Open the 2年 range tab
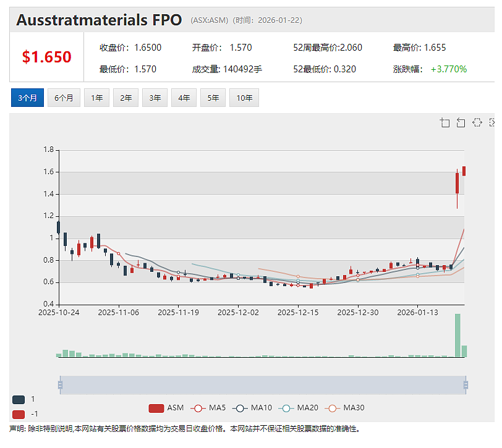This screenshot has height=448, width=502. [x=126, y=98]
